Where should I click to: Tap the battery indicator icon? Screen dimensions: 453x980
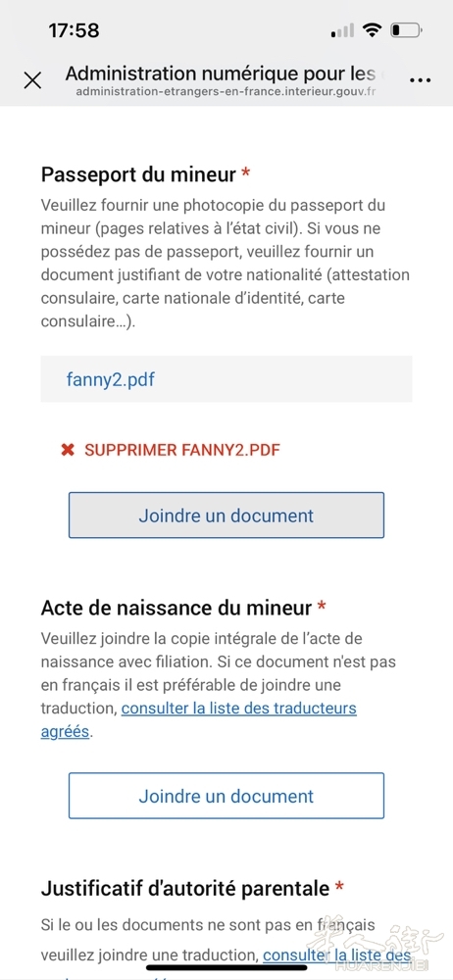coord(406,30)
